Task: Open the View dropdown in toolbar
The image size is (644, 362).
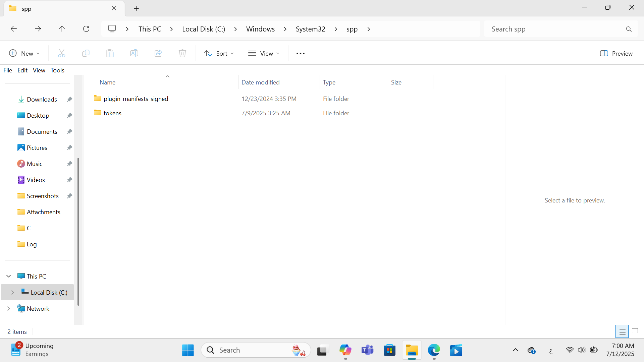Action: coord(264,54)
